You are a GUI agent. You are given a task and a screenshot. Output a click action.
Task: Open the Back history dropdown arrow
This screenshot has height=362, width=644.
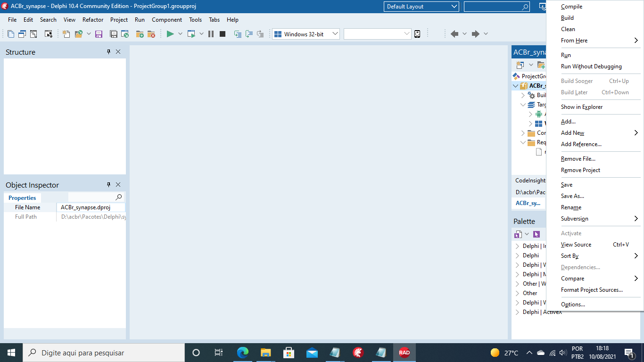pyautogui.click(x=464, y=34)
